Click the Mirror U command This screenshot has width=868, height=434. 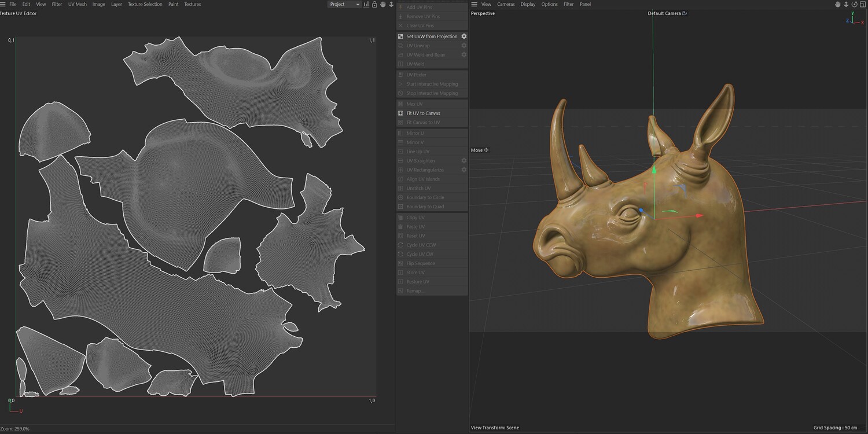[432, 134]
